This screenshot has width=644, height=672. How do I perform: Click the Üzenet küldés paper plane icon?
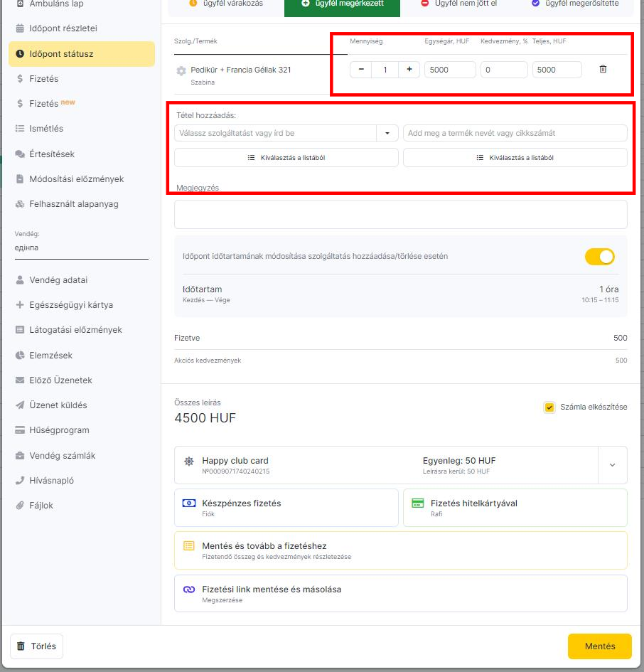pos(20,405)
